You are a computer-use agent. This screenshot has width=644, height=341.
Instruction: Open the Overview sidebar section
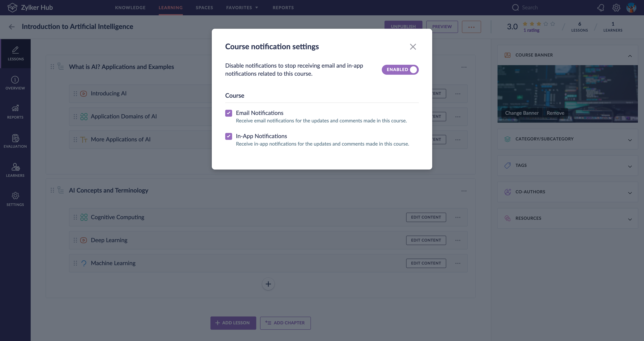pos(15,83)
